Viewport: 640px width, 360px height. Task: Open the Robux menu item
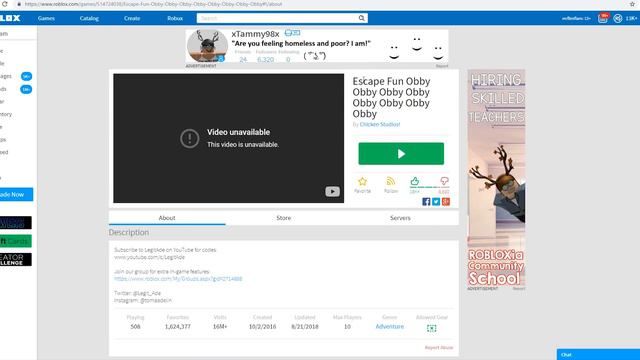click(175, 18)
